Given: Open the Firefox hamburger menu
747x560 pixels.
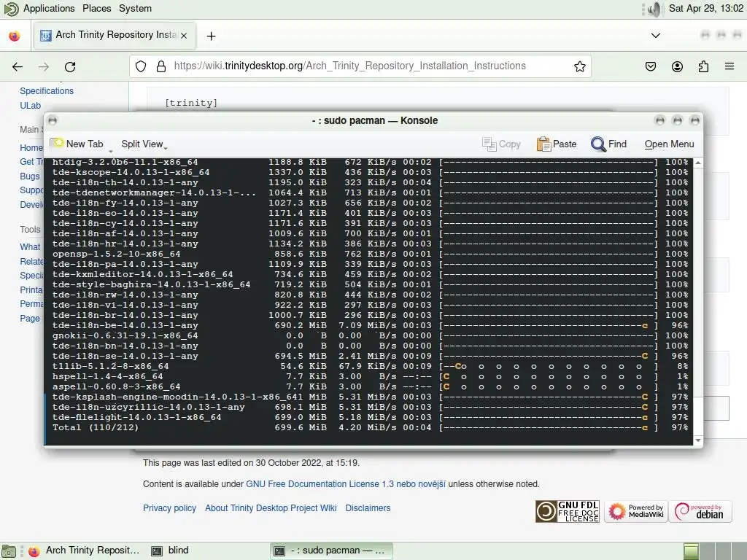Looking at the screenshot, I should tap(729, 66).
